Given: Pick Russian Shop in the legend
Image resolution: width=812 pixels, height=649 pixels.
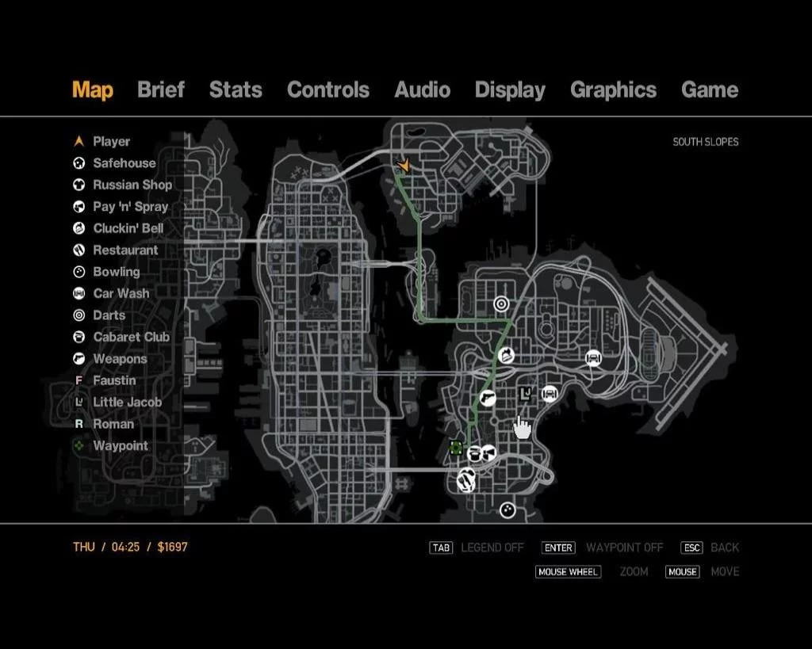Looking at the screenshot, I should (x=123, y=185).
